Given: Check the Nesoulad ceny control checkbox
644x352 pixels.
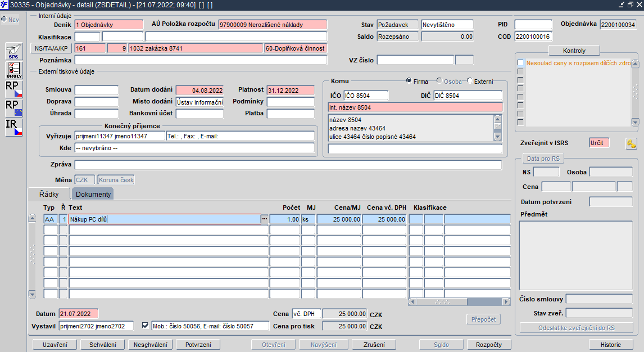Looking at the screenshot, I should tap(521, 63).
